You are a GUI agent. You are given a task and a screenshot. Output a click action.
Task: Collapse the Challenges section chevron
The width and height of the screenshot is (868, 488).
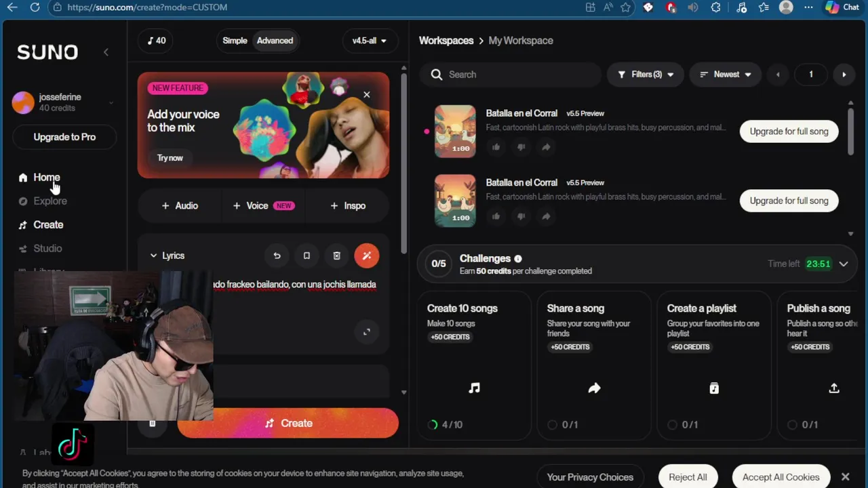click(844, 264)
